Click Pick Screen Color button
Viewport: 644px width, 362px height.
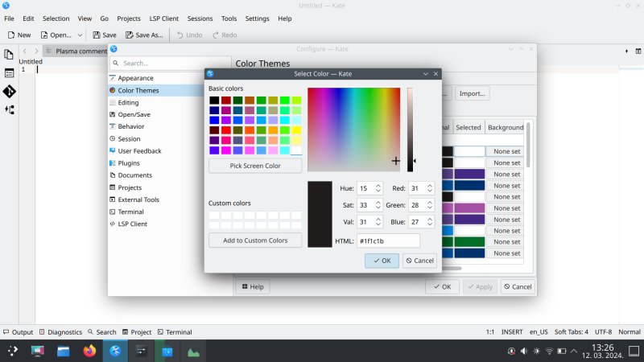coord(255,166)
